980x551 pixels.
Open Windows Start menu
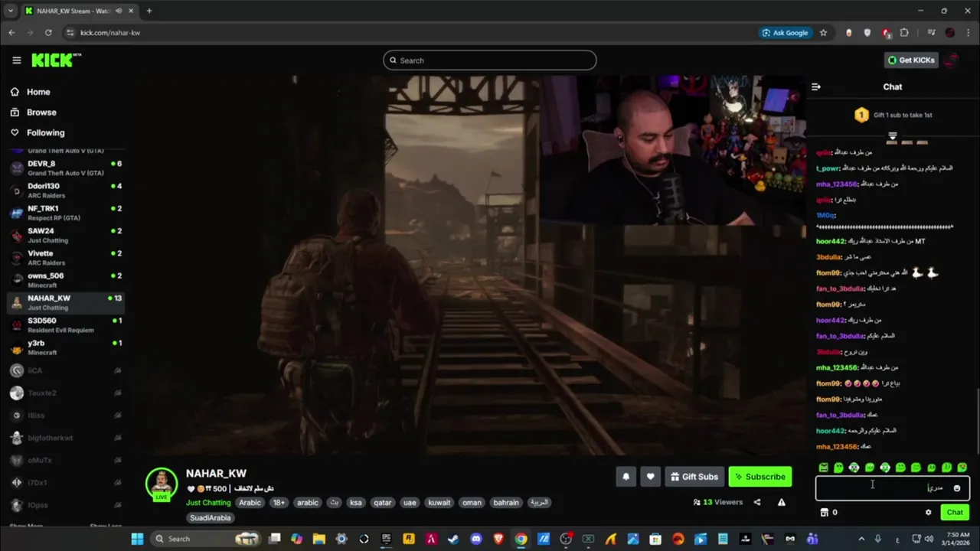(x=137, y=539)
